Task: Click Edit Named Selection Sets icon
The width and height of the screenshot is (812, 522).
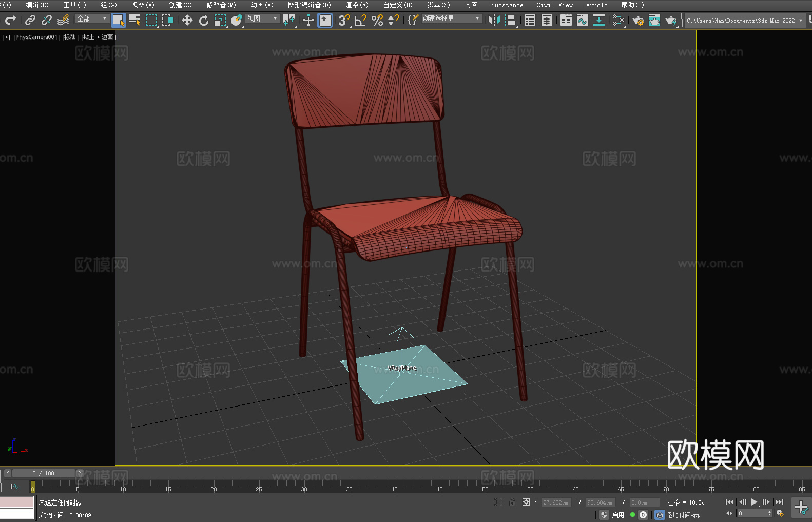Action: point(413,20)
